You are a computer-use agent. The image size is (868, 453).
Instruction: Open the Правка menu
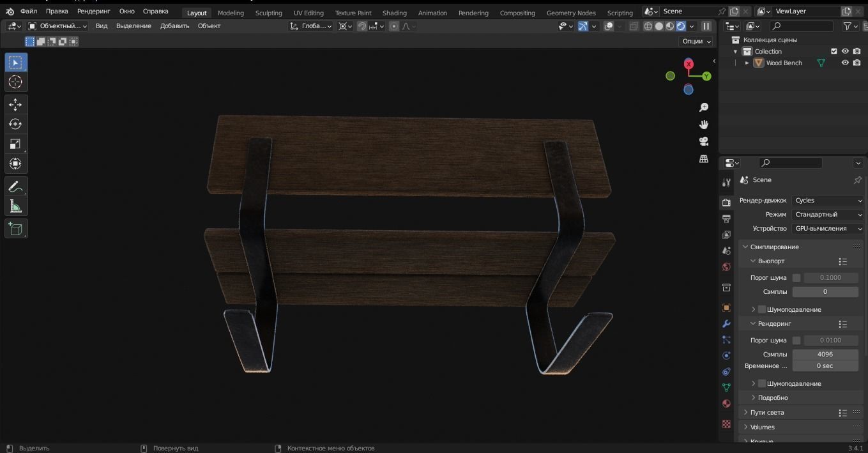pos(57,12)
